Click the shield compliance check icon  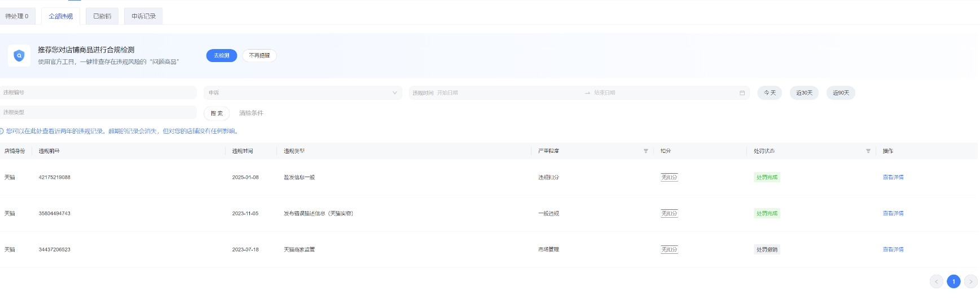pos(19,56)
